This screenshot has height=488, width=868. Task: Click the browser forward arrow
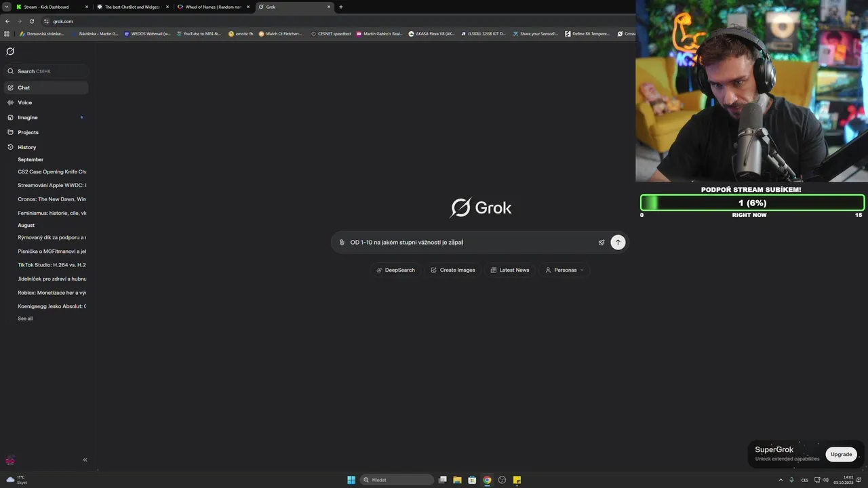19,21
